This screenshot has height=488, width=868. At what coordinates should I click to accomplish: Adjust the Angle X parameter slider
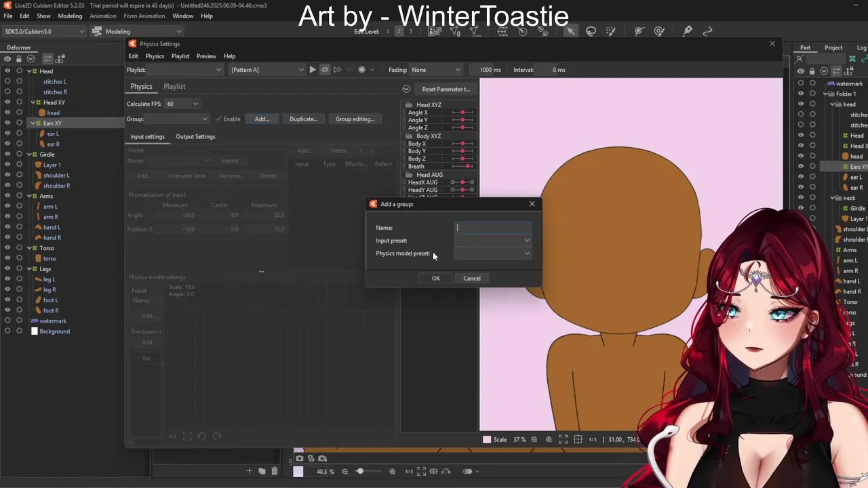[462, 113]
